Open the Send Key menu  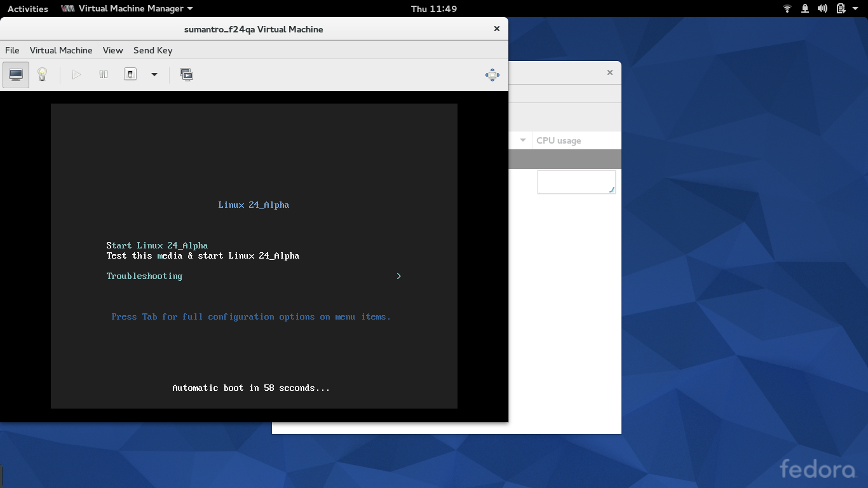click(x=153, y=50)
